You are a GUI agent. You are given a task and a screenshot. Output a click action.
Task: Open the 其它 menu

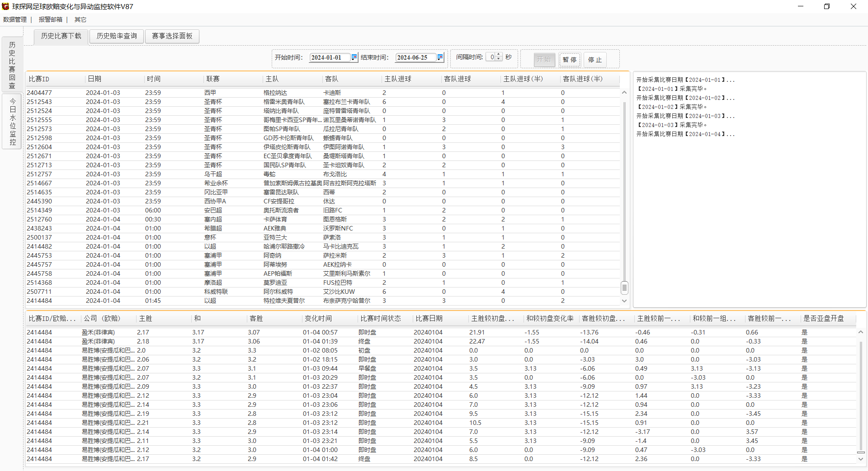[x=80, y=19]
